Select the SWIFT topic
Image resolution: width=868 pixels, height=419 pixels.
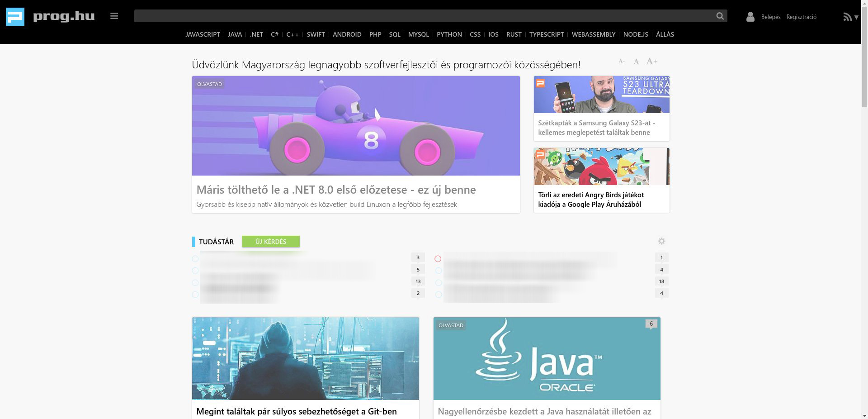click(x=316, y=34)
